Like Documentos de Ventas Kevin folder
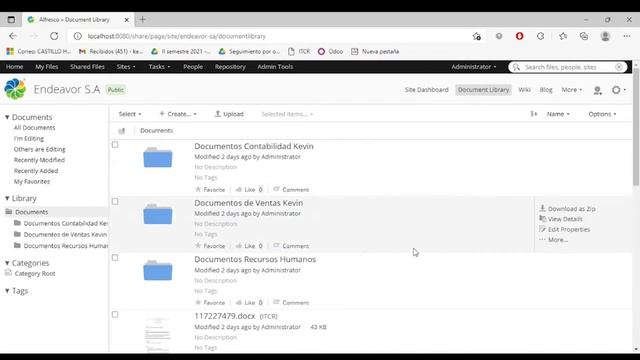The height and width of the screenshot is (360, 640). (245, 246)
